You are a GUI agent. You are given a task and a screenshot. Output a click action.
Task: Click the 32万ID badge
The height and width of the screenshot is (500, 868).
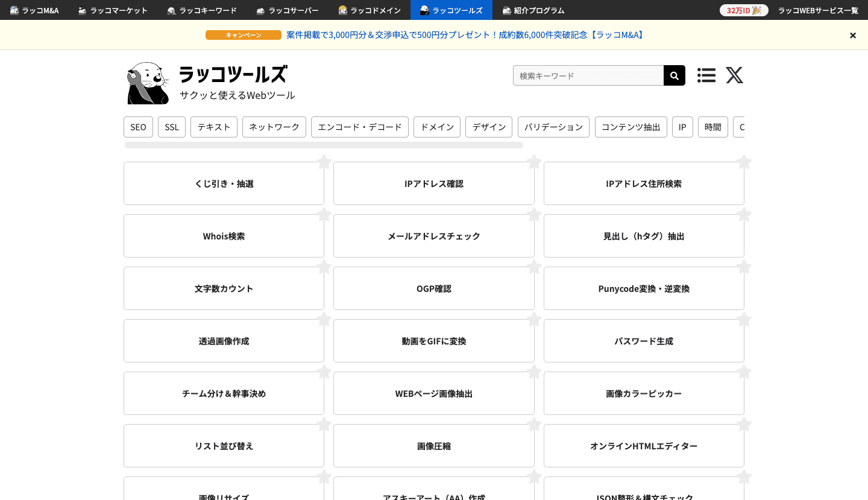pyautogui.click(x=744, y=10)
